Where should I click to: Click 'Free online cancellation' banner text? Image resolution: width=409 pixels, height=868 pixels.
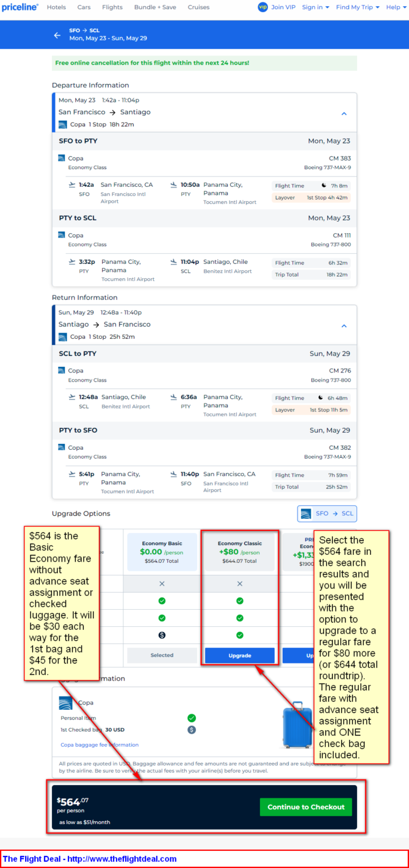(x=152, y=63)
